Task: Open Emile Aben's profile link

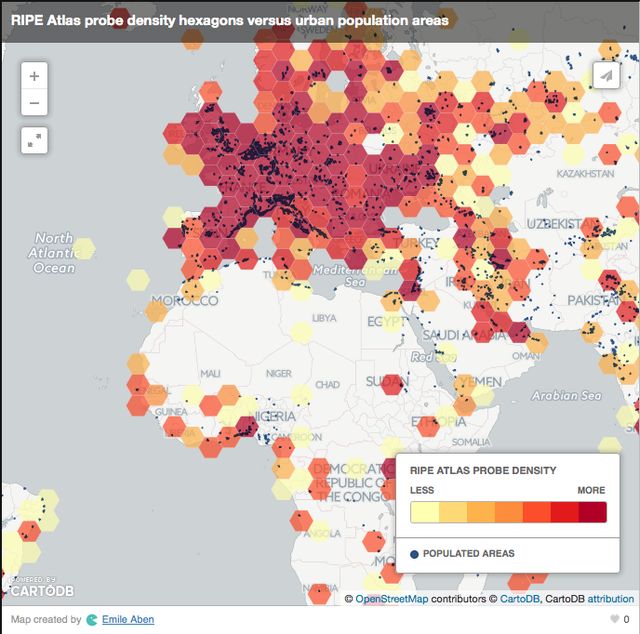Action: point(128,619)
